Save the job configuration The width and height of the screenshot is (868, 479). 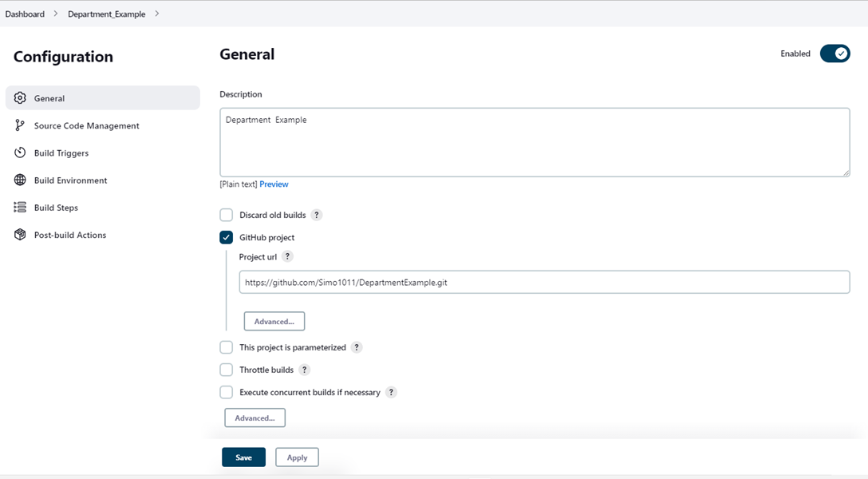coord(243,457)
